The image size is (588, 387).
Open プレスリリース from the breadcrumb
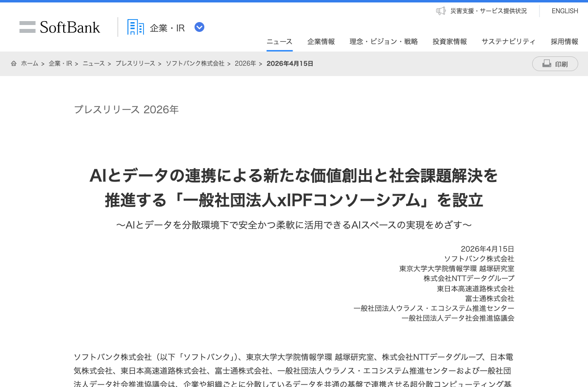[135, 63]
